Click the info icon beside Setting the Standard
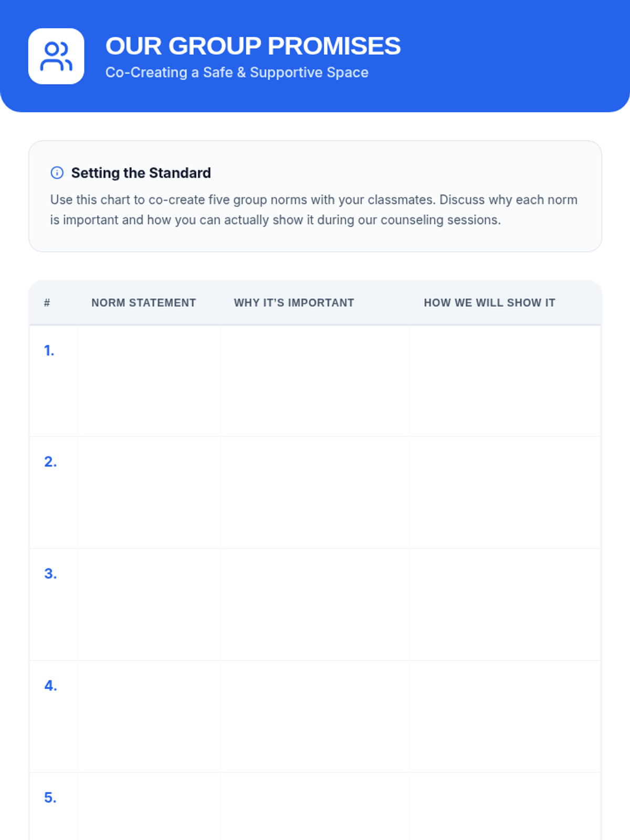Viewport: 630px width, 840px height. tap(57, 173)
